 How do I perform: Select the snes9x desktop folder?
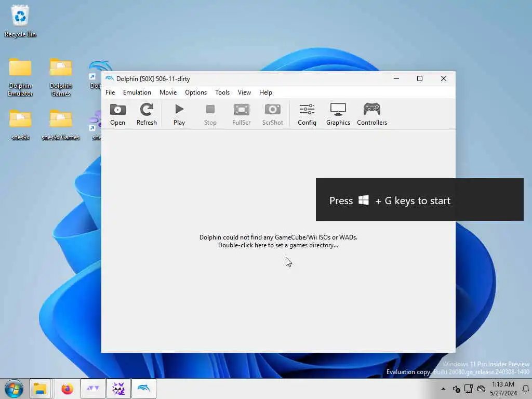(20, 125)
